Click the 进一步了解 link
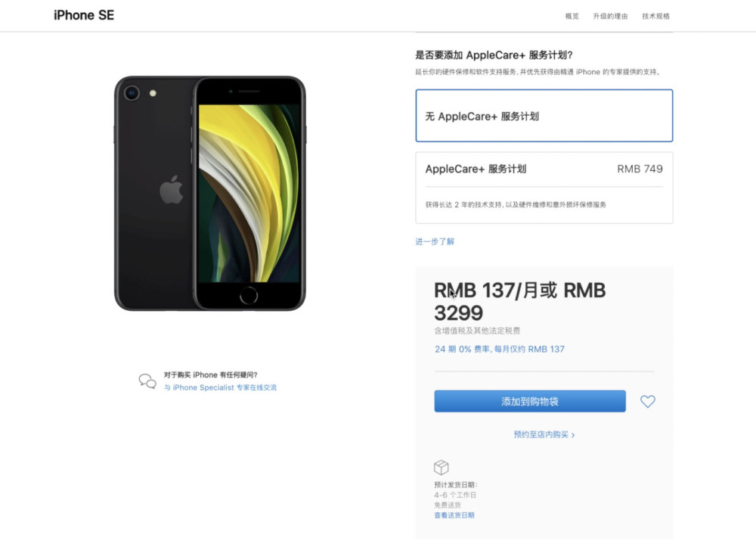 (x=435, y=241)
